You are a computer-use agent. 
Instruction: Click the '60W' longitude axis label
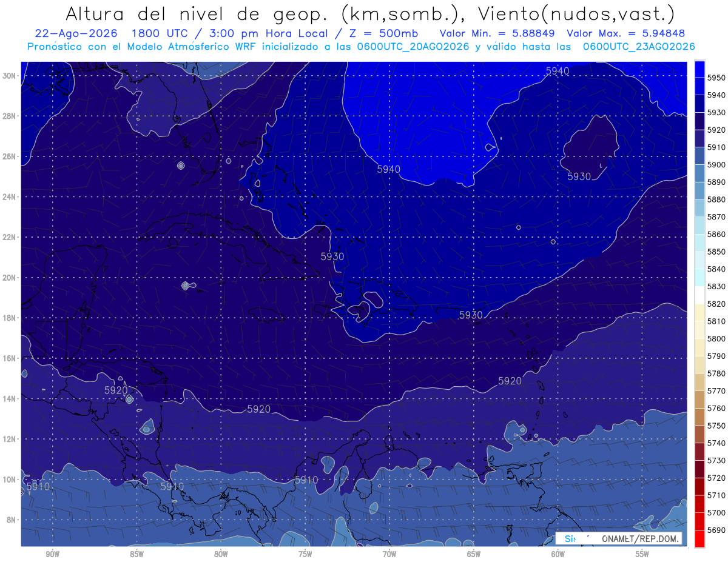[x=558, y=555]
